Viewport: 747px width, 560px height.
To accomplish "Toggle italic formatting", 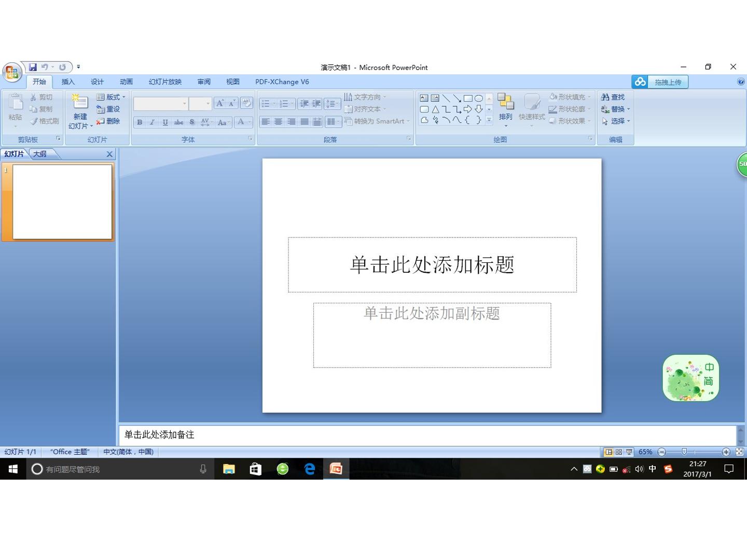I will click(153, 122).
